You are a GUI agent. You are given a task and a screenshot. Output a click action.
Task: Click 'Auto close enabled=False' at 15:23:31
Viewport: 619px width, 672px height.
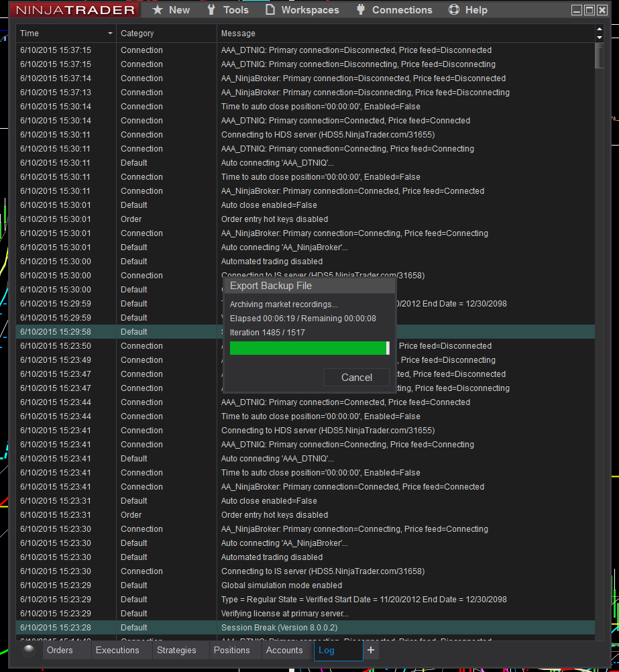click(269, 500)
